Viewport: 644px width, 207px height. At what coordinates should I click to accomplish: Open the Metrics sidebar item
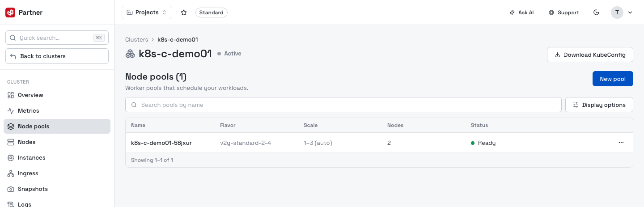[x=57, y=111]
